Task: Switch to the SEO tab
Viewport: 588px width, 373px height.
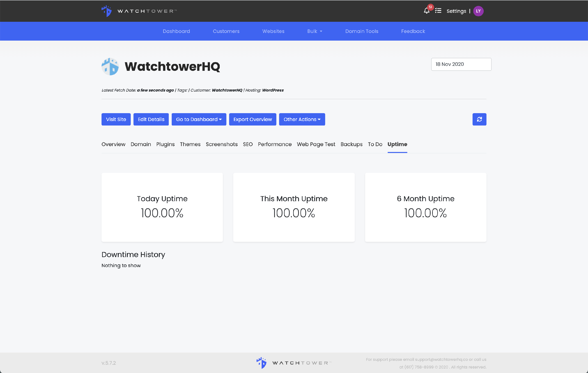Action: [x=248, y=144]
